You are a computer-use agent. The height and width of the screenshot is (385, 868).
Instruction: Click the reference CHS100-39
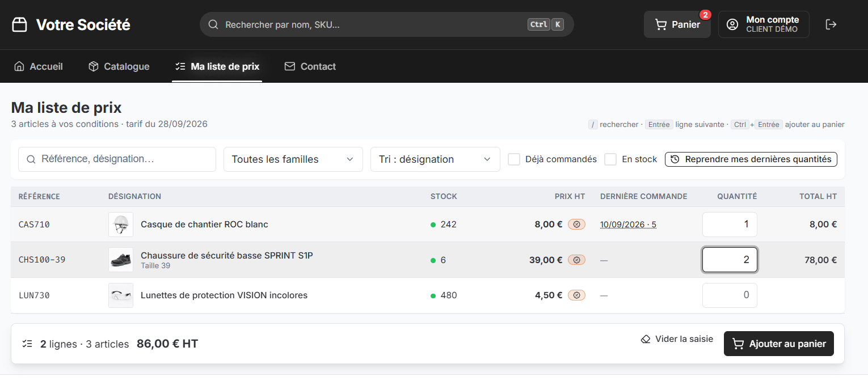(42, 260)
